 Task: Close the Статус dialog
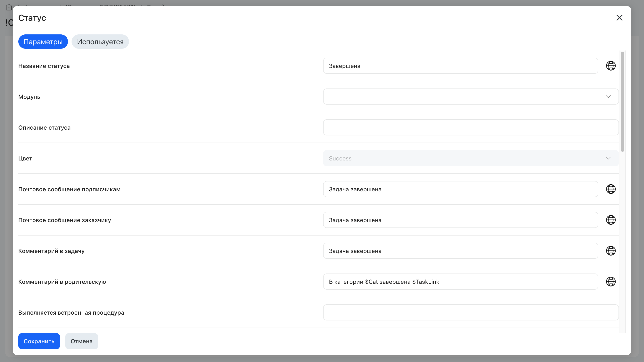619,18
